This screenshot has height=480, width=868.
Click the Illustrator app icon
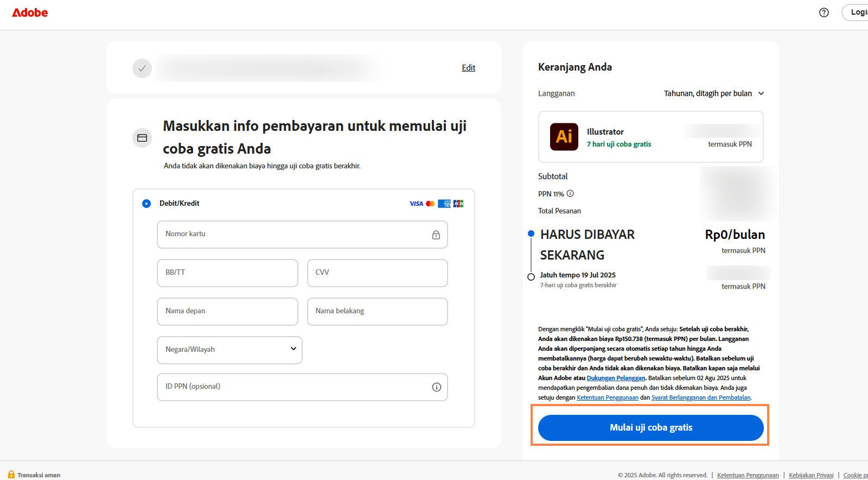[x=564, y=136]
